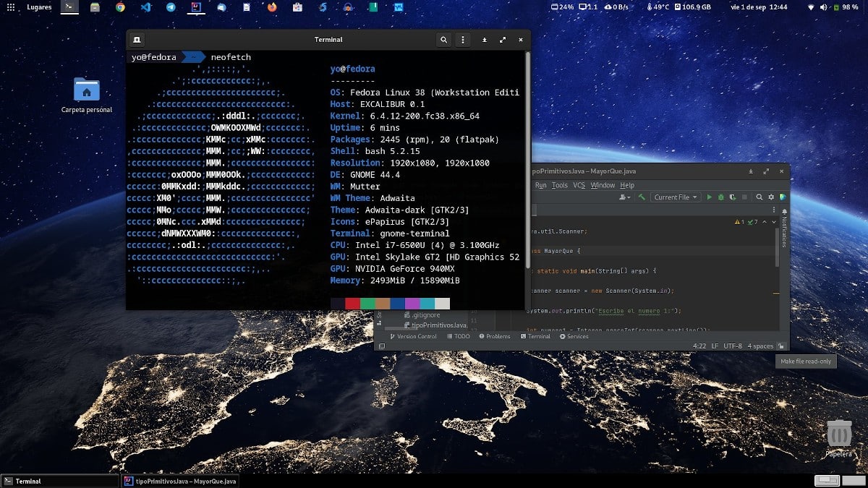Open the Papelera trash icon on desktop
Screen dimensions: 868x488
click(x=839, y=438)
